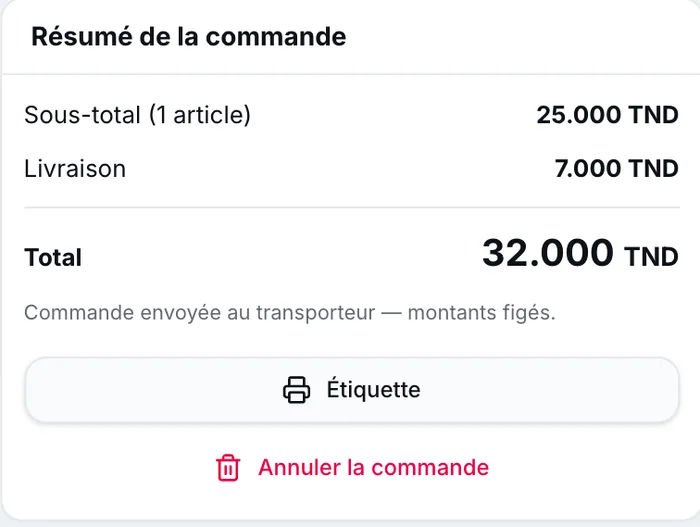Print the shipping label via Étiquette button

pyautogui.click(x=352, y=390)
